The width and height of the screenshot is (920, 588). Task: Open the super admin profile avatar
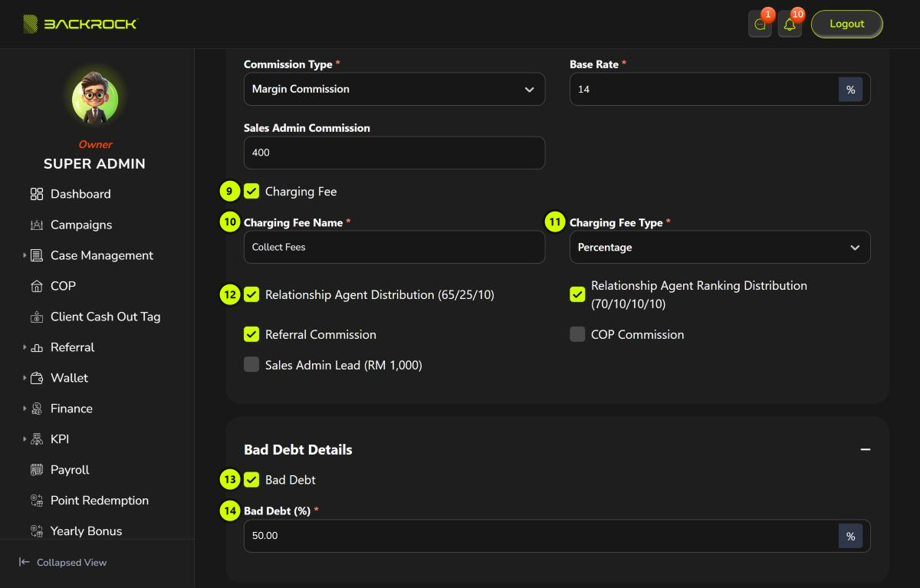(95, 100)
